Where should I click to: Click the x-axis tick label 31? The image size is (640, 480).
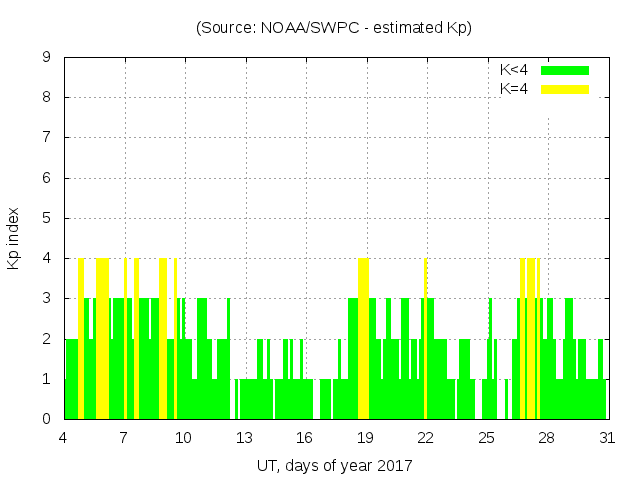point(606,438)
